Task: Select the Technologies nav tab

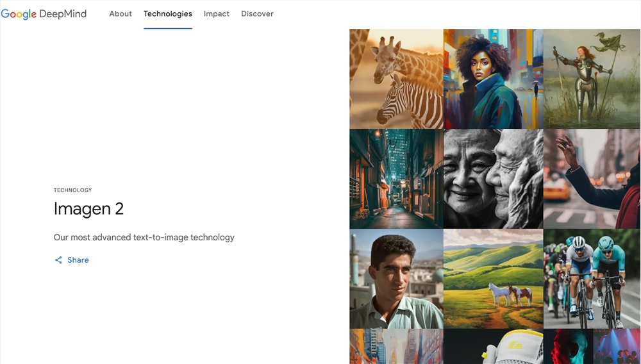Action: [x=168, y=13]
